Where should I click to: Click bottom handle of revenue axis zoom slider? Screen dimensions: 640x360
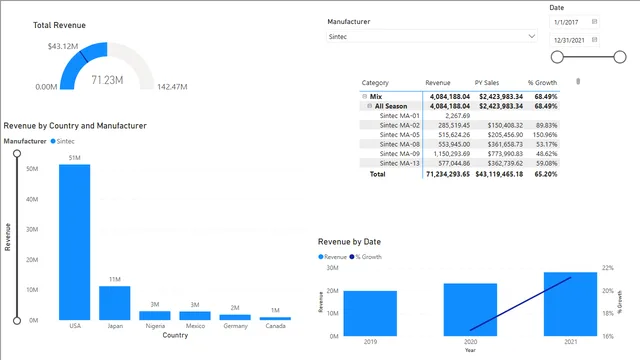click(17, 320)
